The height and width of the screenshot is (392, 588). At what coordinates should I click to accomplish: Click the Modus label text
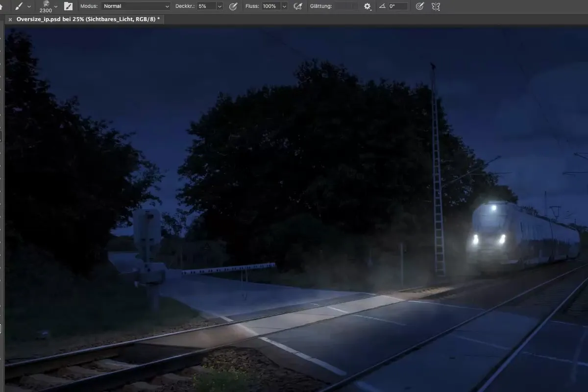coord(89,6)
